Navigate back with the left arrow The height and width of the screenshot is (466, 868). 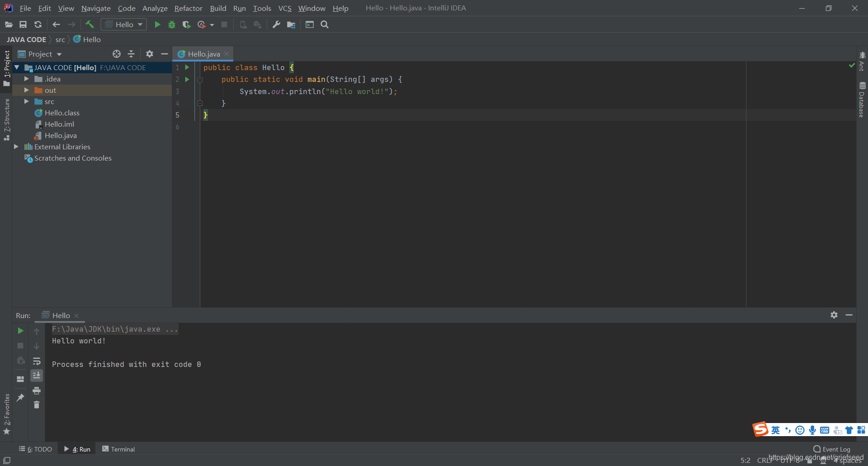coord(56,24)
